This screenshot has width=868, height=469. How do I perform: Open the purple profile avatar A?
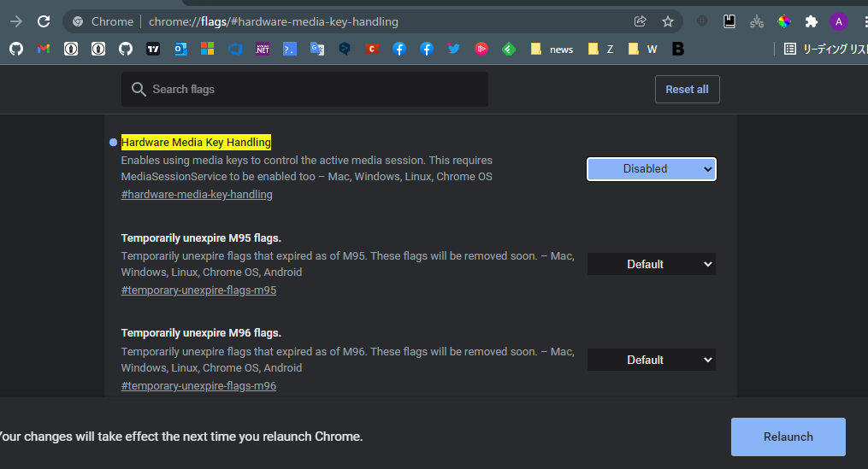point(839,21)
